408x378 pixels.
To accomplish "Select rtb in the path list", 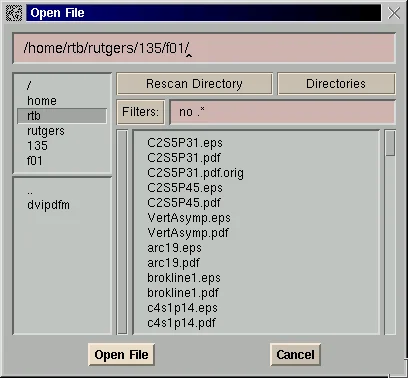I will pyautogui.click(x=62, y=116).
